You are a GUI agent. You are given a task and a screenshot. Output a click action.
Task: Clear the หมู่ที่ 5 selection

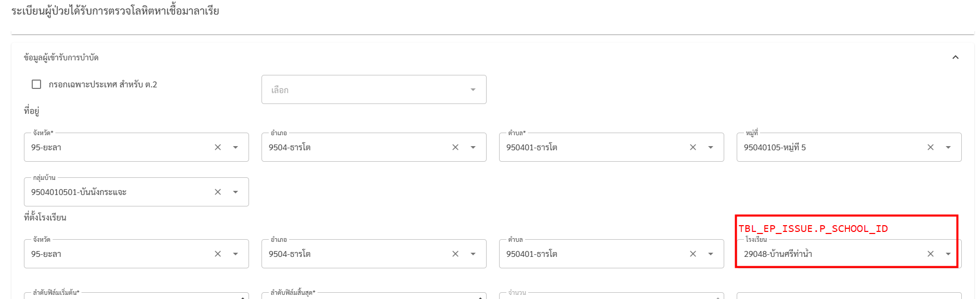931,147
